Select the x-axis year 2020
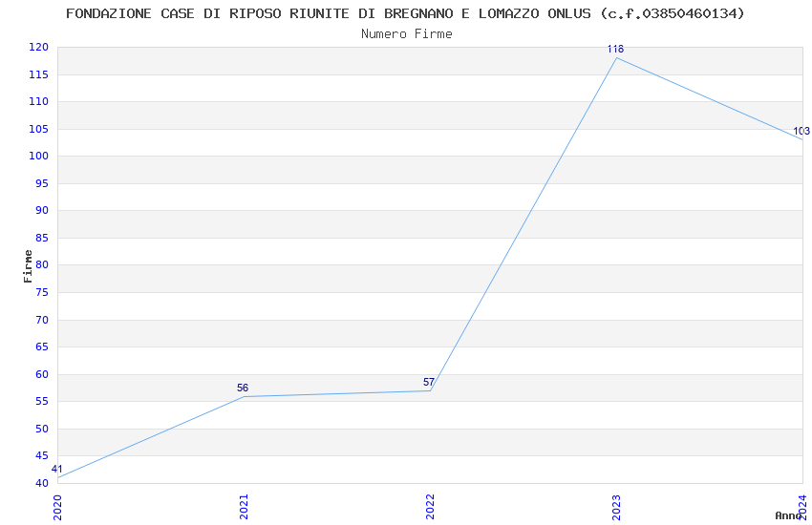Screen dimensions: 812x525 pos(57,507)
